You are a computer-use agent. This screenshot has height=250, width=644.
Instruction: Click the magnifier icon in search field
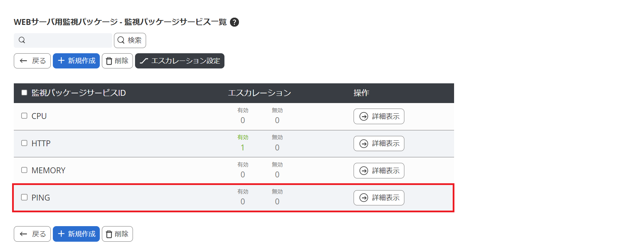(22, 40)
